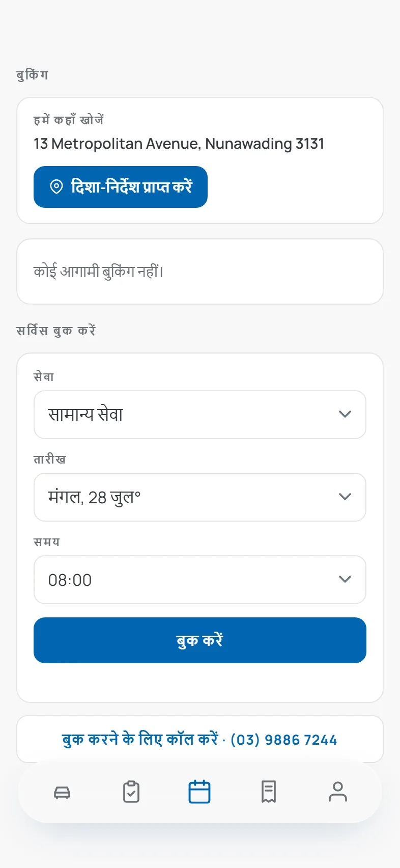This screenshot has height=868, width=400.
Task: Click the बुक करें button
Action: tap(200, 640)
